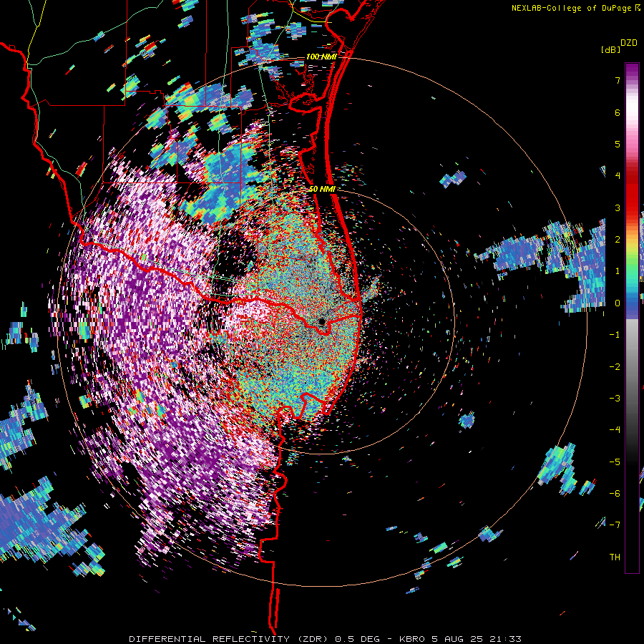The width and height of the screenshot is (644, 644).
Task: Click the DZD label above color scale
Action: [629, 43]
